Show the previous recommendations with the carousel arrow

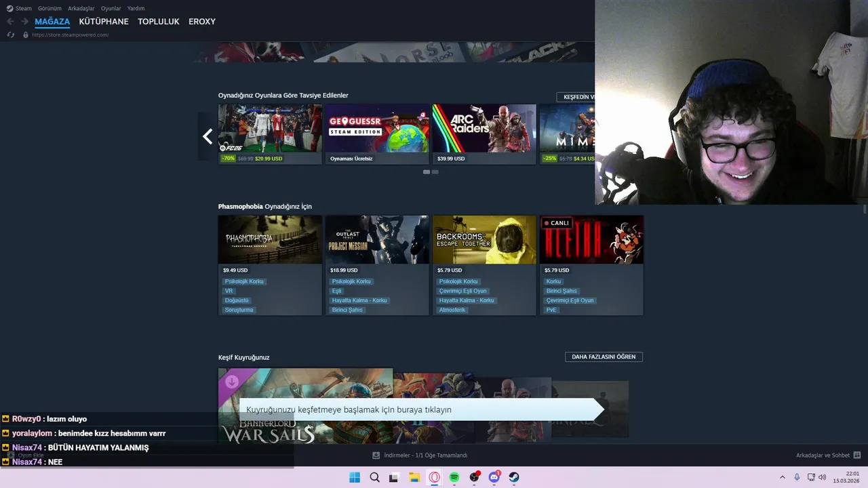pyautogui.click(x=207, y=136)
